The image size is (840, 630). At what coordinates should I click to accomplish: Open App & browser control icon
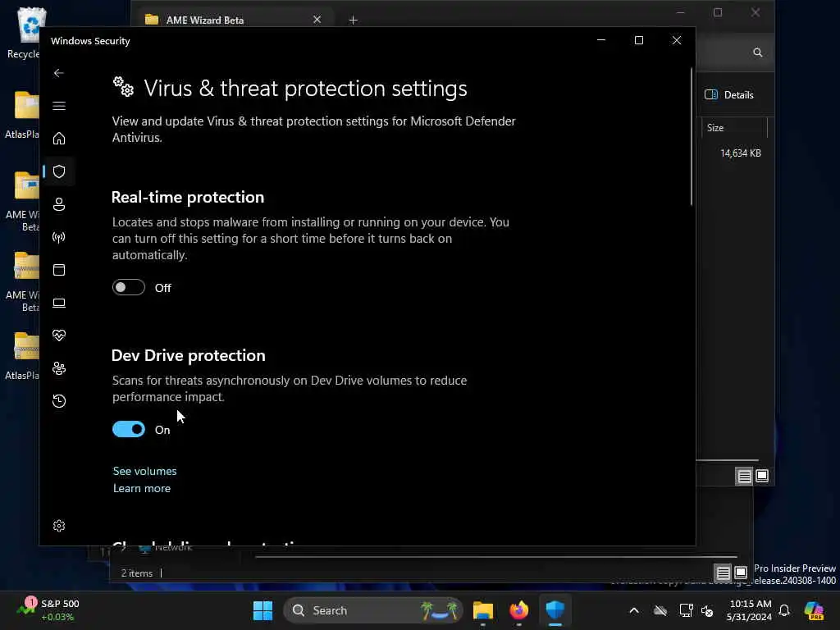tap(59, 270)
